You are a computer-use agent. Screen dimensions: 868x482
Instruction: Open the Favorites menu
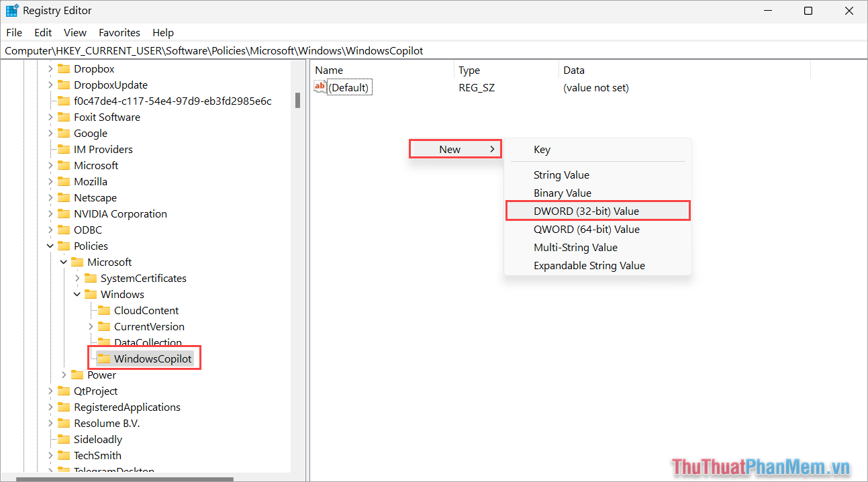coord(119,32)
